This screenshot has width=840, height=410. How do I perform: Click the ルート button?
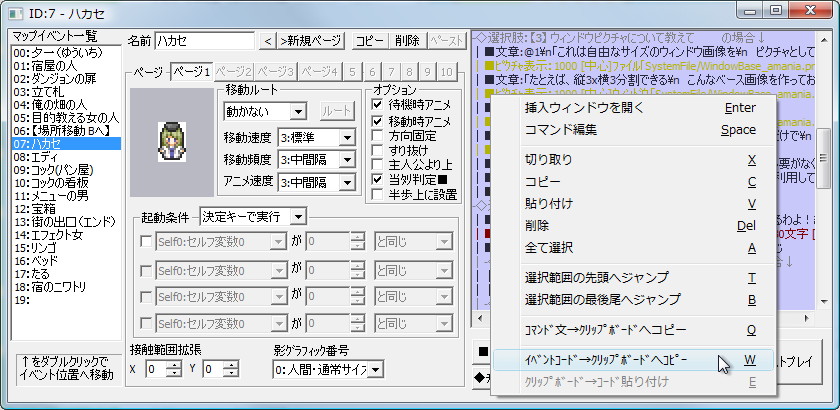point(338,111)
